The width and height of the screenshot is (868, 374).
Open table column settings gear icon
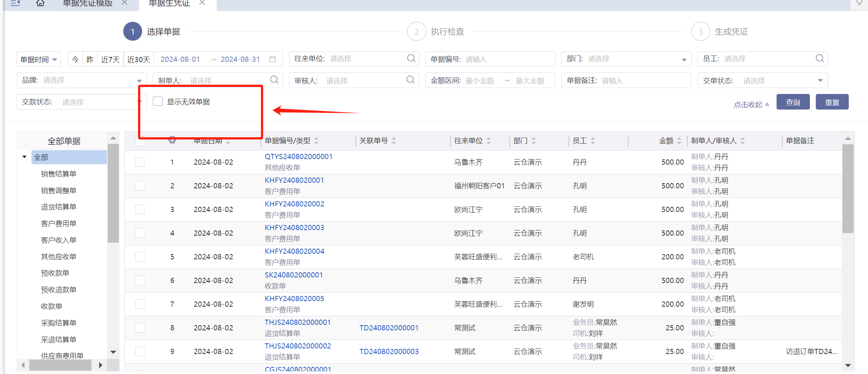pyautogui.click(x=172, y=140)
